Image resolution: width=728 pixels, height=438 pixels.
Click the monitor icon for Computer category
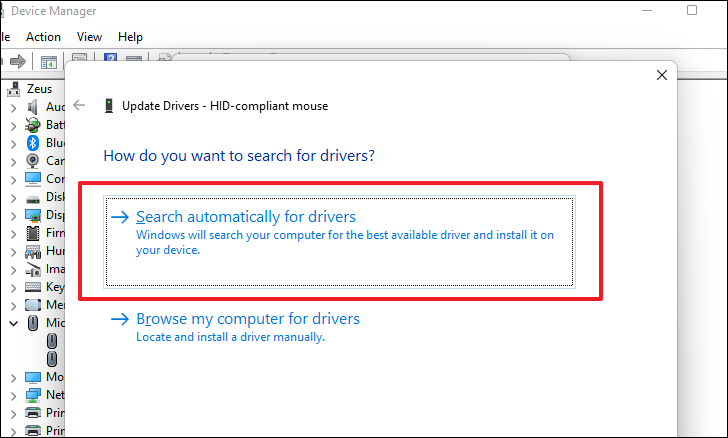pos(32,179)
